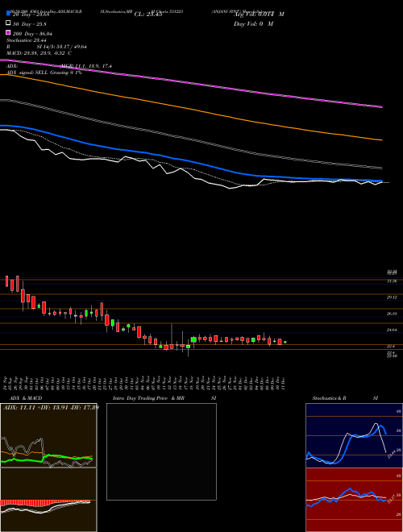
Task: Select the 'SI 14/3: 53.17 / 49.64' reading
Action: (62, 47)
